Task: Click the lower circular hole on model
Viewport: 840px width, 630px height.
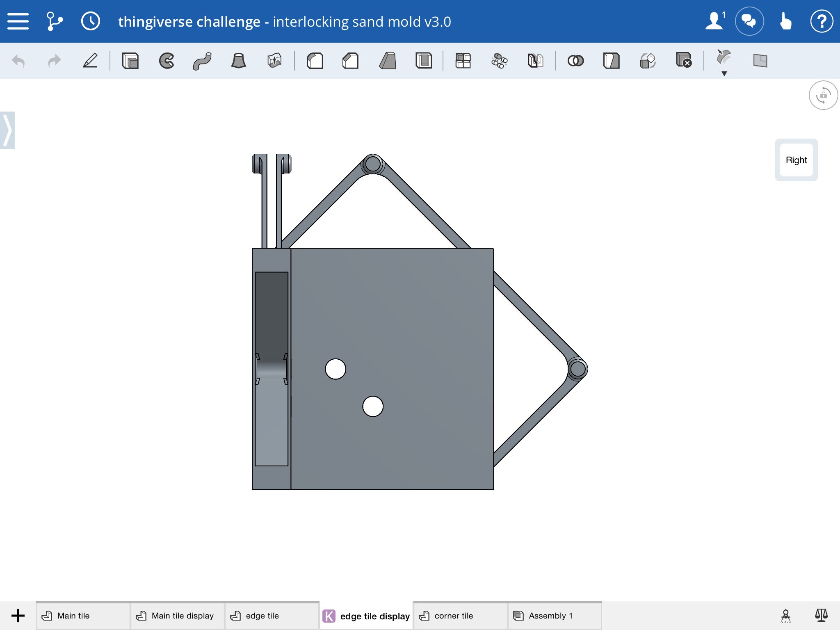Action: click(x=373, y=406)
